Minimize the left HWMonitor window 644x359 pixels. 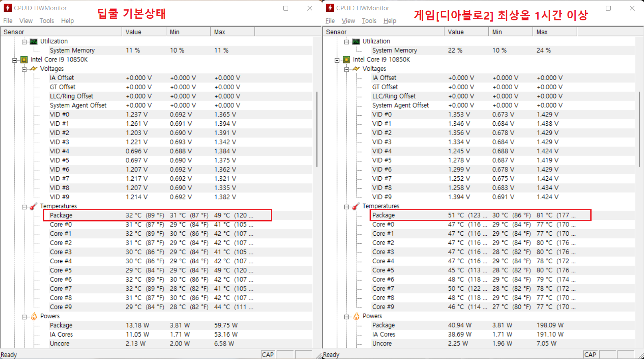pos(262,8)
